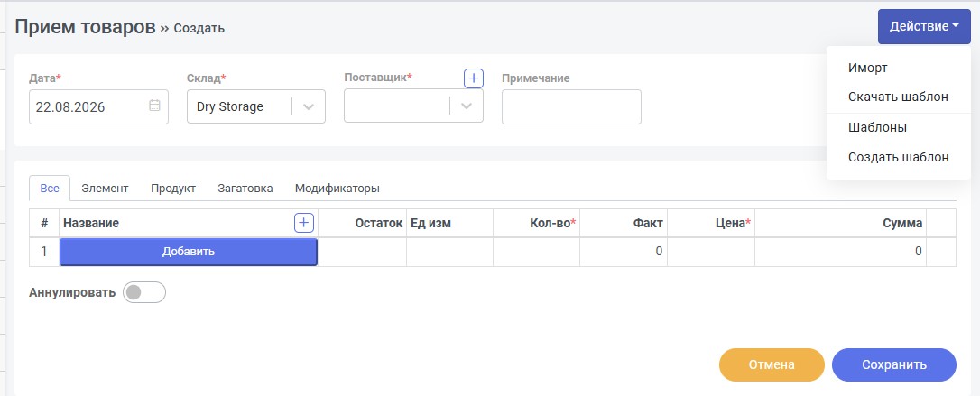Viewport: 980px width, 396px height.
Task: Click the Отмена button
Action: click(772, 364)
